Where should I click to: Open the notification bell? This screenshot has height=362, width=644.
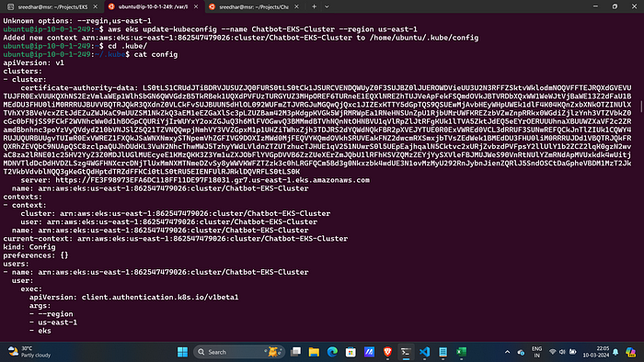coord(615,352)
